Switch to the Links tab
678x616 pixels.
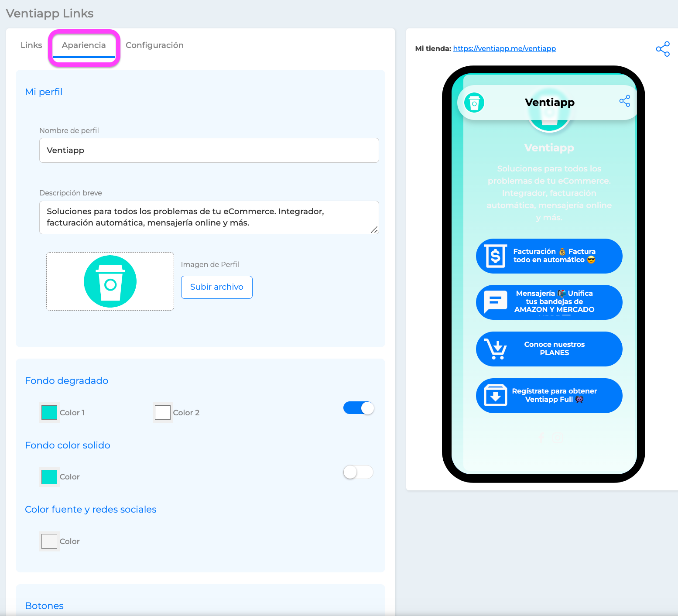click(31, 45)
